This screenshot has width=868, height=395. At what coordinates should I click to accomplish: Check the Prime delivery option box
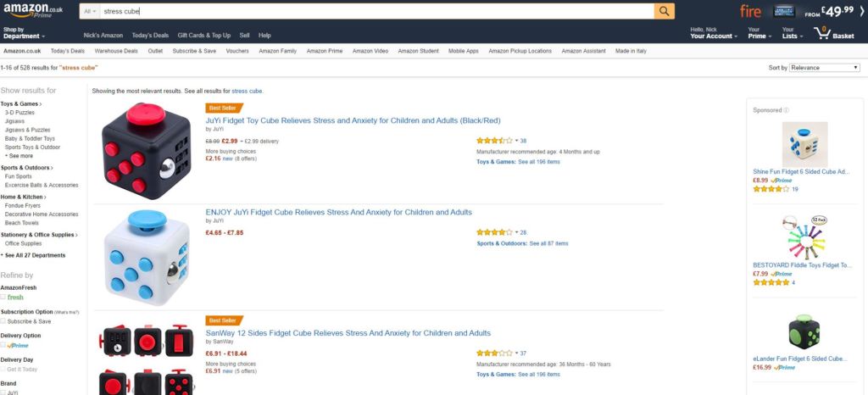[3, 345]
